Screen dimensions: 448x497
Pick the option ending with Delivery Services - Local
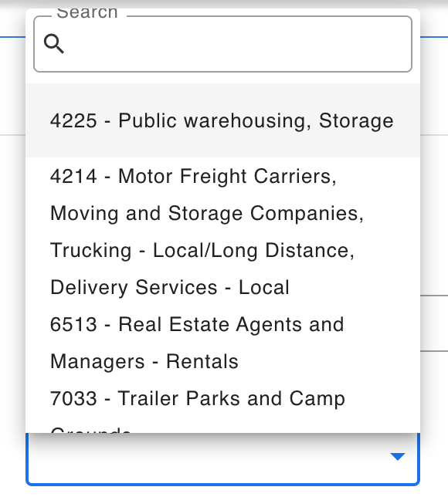click(x=170, y=288)
